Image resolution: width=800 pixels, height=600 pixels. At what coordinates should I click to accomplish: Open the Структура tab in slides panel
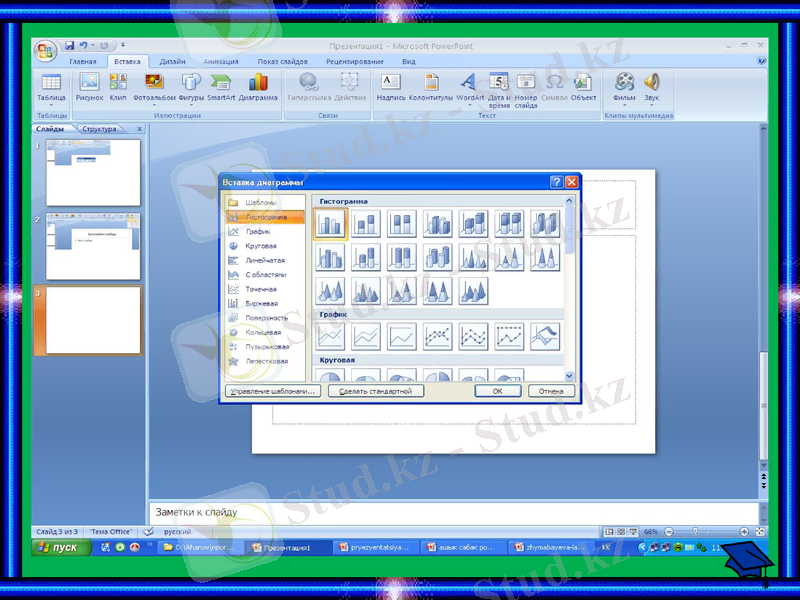[102, 129]
